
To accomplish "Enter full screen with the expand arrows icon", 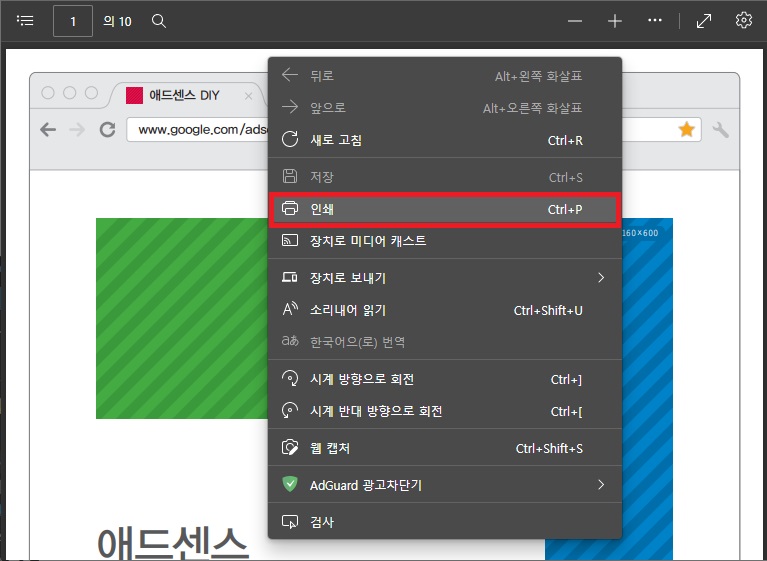I will (x=704, y=21).
